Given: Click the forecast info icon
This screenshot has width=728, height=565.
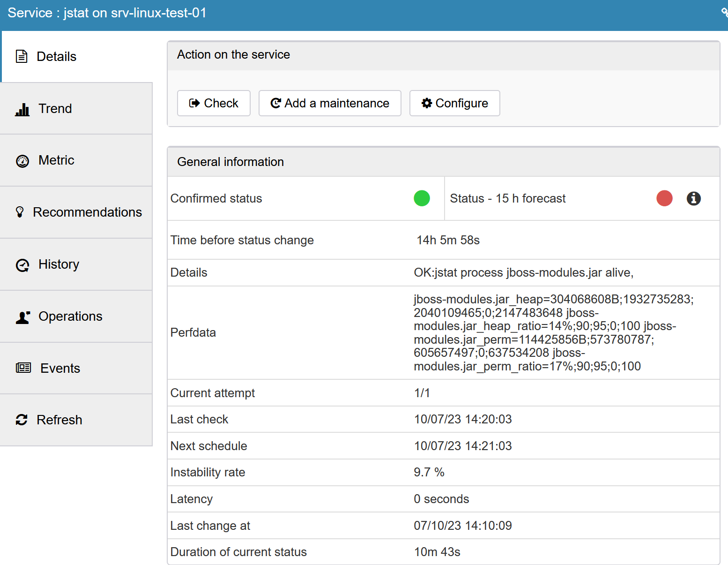Looking at the screenshot, I should coord(693,198).
